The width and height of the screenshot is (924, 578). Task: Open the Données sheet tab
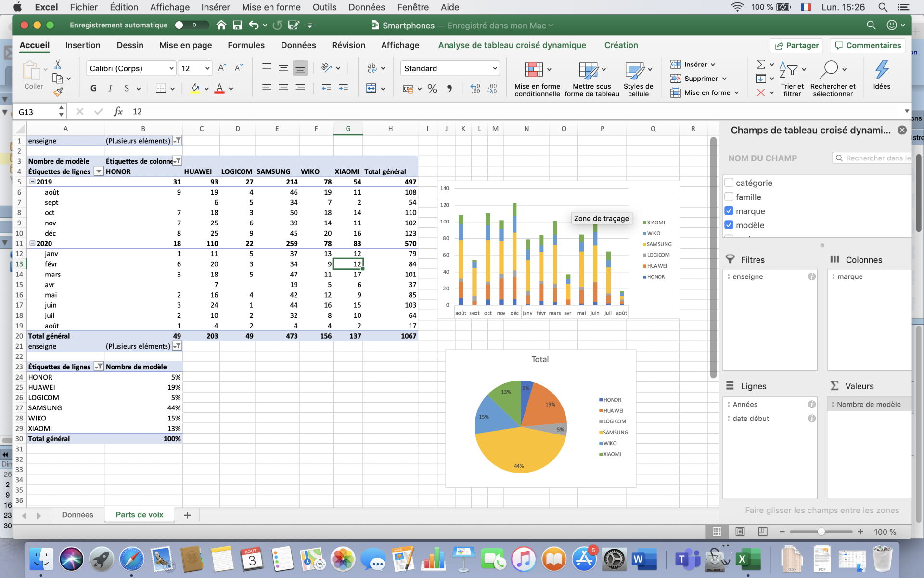[77, 515]
